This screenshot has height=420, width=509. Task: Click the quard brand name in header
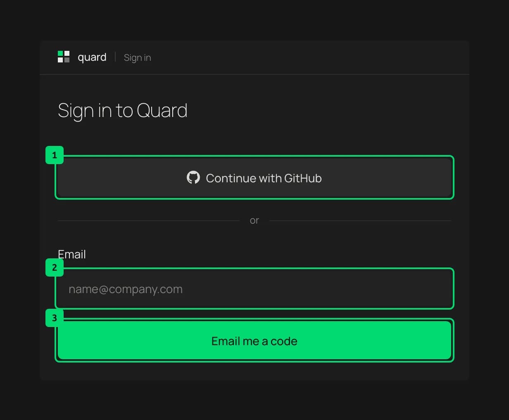click(x=92, y=57)
